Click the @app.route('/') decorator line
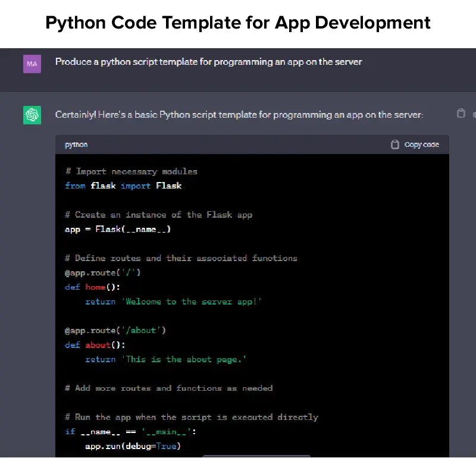 click(x=103, y=272)
